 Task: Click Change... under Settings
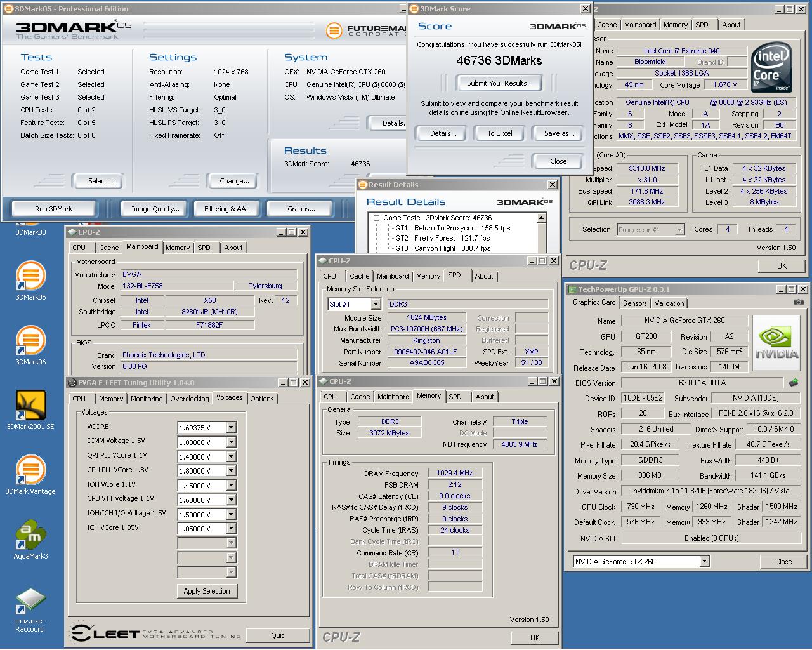[234, 181]
